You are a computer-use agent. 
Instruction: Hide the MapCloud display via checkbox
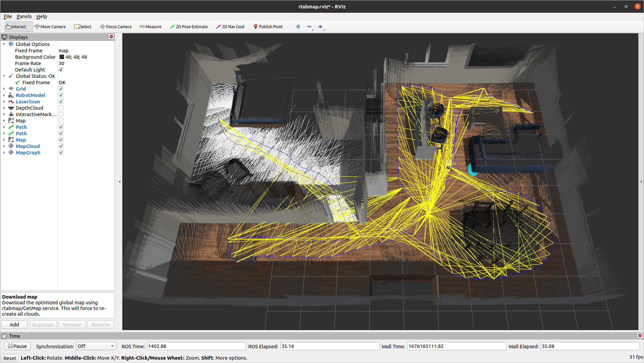click(61, 146)
